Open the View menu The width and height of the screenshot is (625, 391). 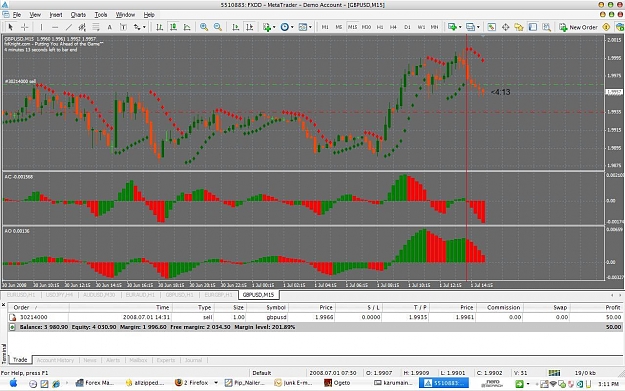point(35,15)
